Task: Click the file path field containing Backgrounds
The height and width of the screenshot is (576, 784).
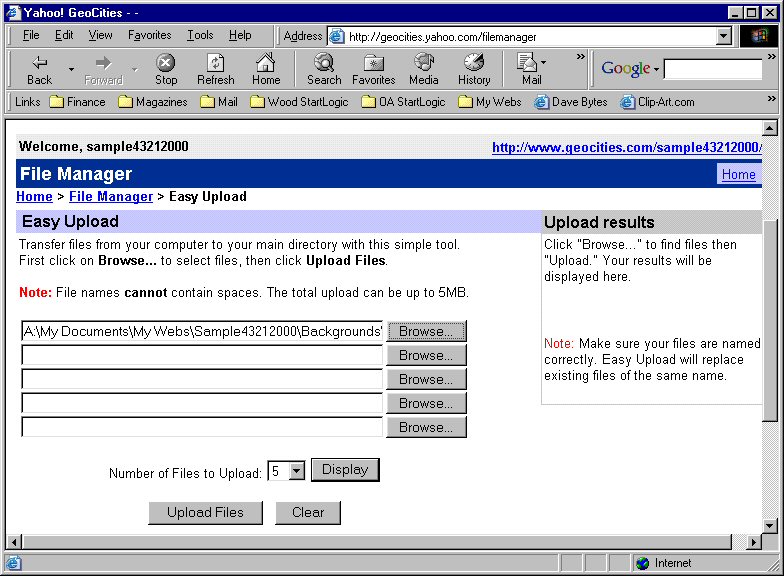Action: click(202, 331)
